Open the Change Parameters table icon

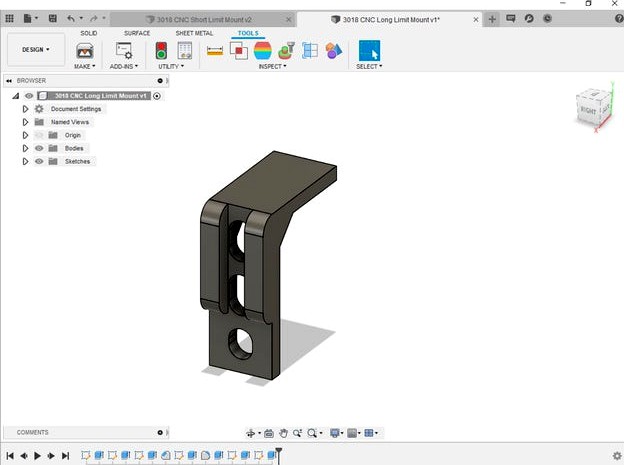click(x=185, y=51)
